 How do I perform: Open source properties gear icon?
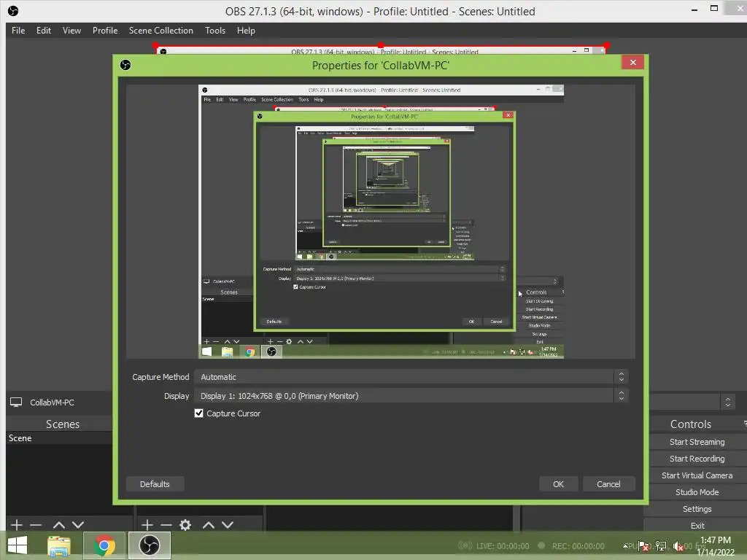pyautogui.click(x=185, y=525)
